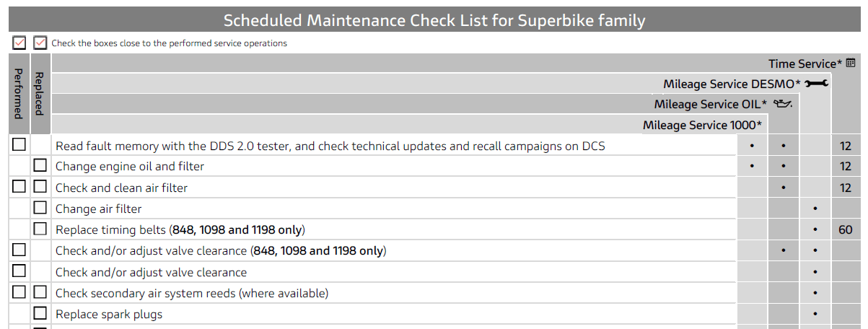This screenshot has height=329, width=868.
Task: Click the vertical Replaced column header
Action: [x=40, y=94]
